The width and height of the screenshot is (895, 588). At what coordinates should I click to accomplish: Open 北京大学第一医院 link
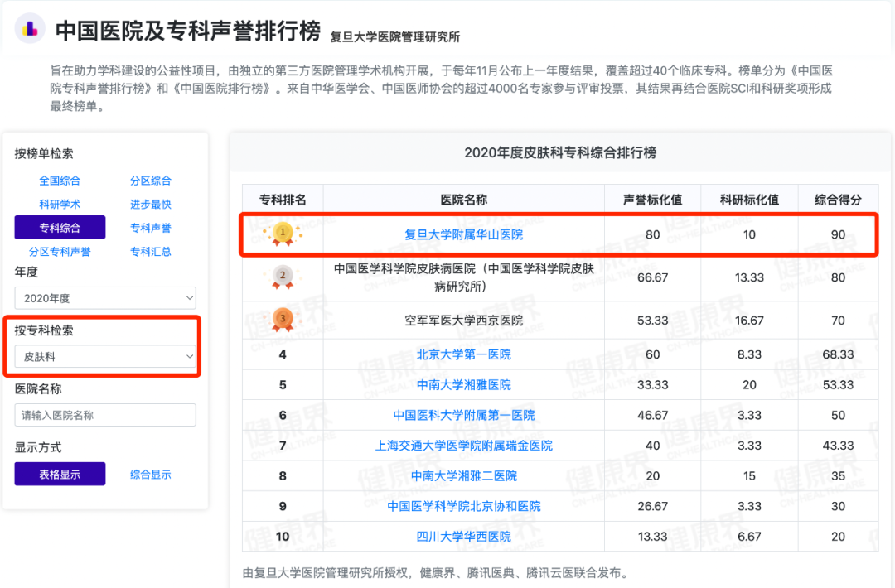[463, 354]
